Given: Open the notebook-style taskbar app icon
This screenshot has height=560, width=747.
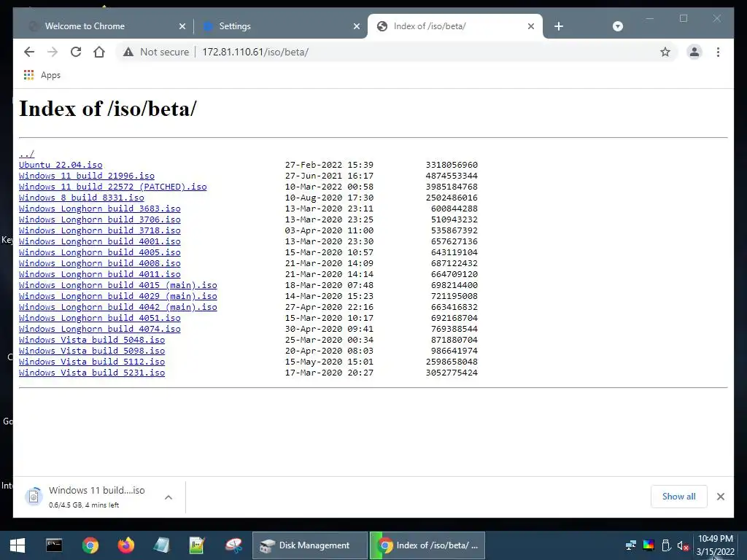Looking at the screenshot, I should (x=161, y=545).
